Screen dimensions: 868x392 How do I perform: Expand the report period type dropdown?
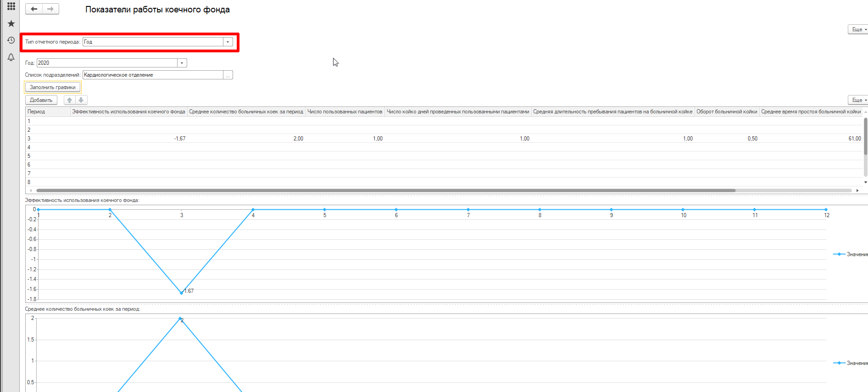point(228,42)
